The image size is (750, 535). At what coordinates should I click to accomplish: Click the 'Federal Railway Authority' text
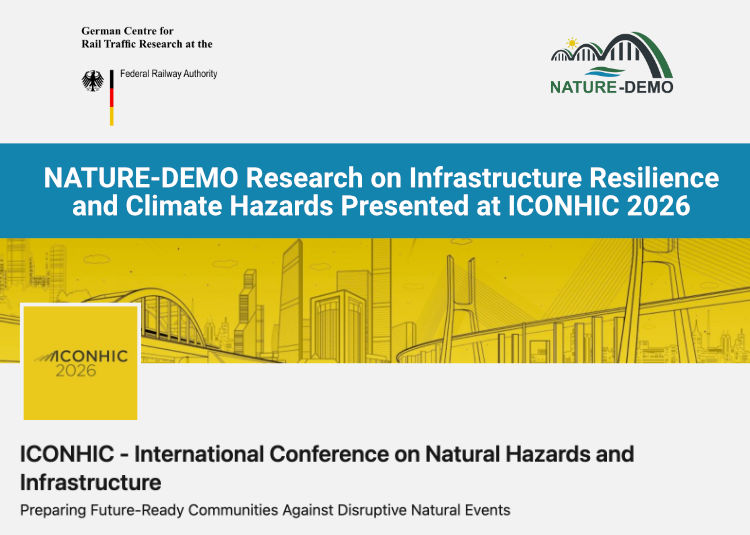tap(168, 74)
